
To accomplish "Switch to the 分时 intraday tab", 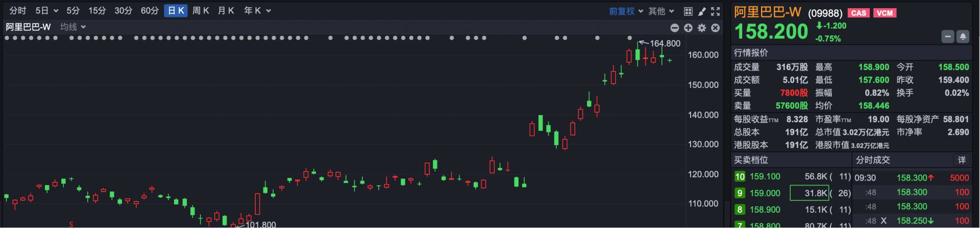I will coord(18,11).
